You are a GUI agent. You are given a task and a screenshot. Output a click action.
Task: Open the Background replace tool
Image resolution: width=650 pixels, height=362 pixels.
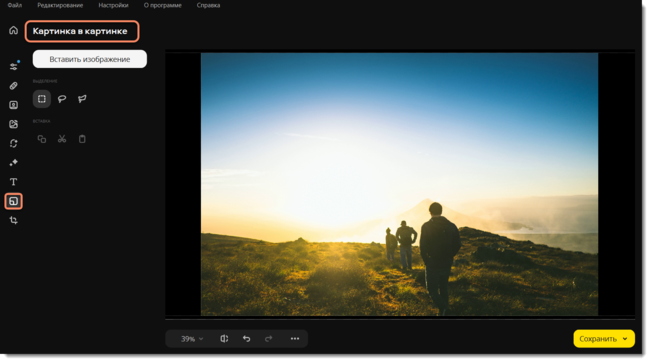coord(13,124)
